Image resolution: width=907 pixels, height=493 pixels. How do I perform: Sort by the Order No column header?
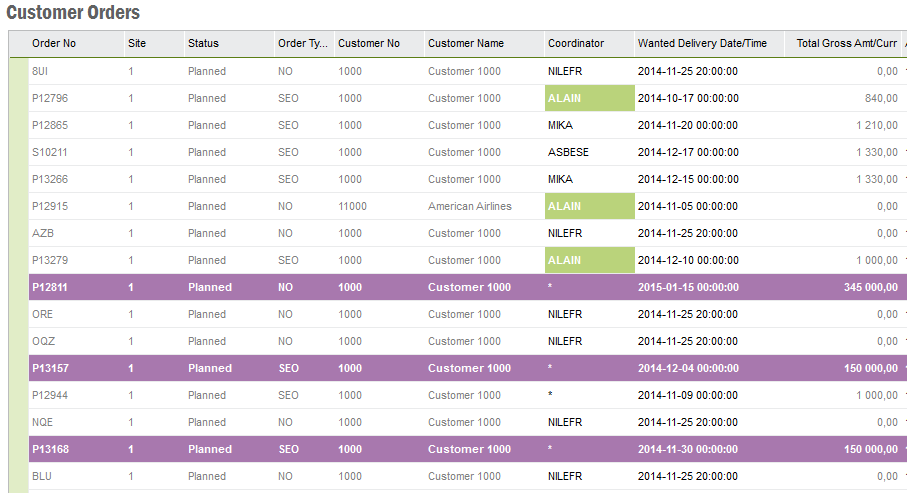coord(54,43)
